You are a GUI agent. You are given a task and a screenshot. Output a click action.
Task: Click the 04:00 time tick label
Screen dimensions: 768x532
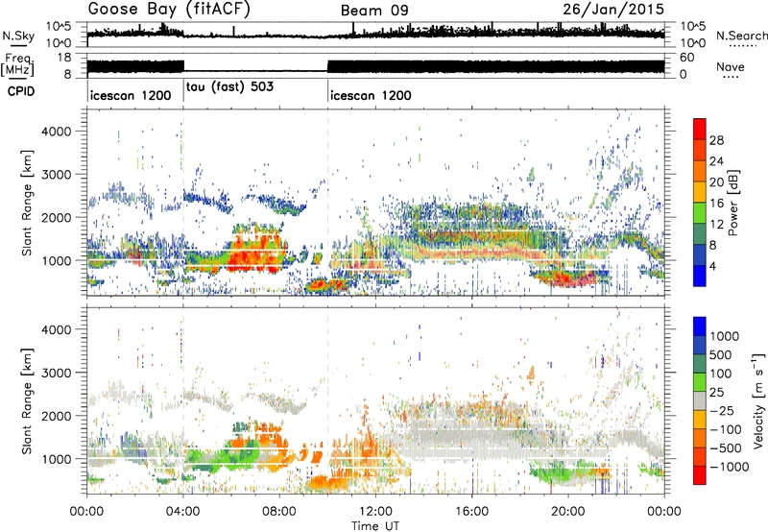coord(183,512)
